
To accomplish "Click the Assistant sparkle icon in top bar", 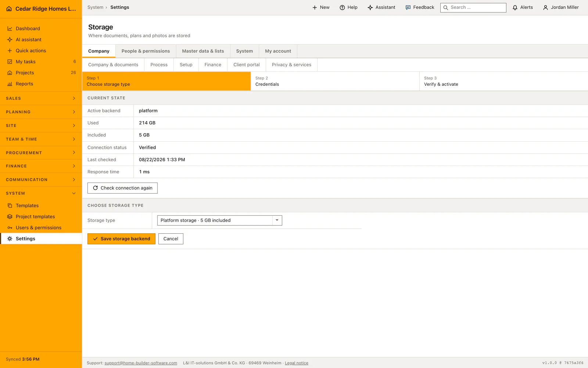I will (x=370, y=7).
